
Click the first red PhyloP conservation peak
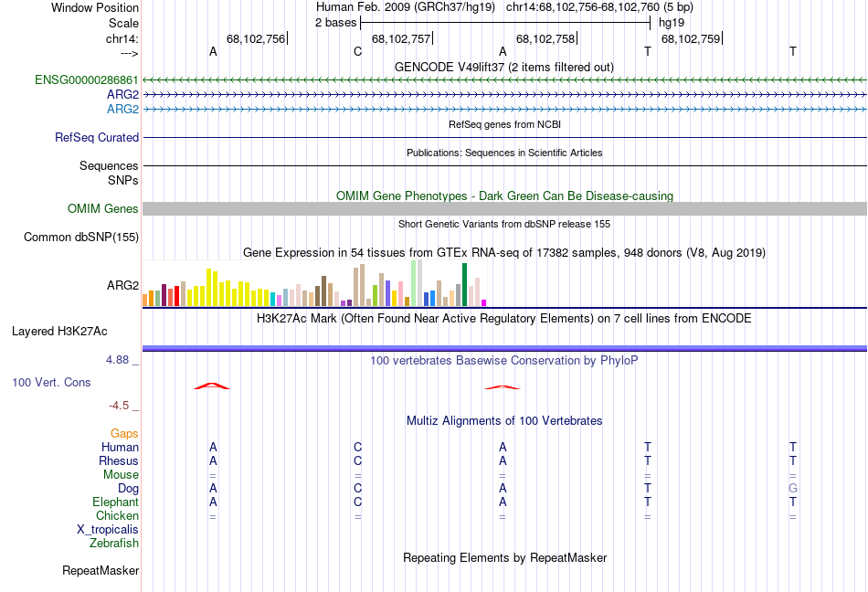click(212, 386)
